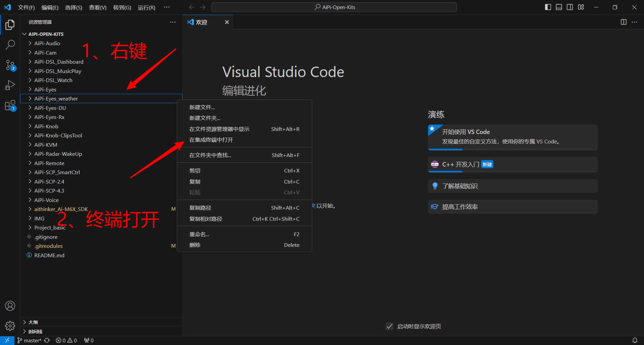Toggle the secondary side bar layout icon
Image resolution: width=644 pixels, height=345 pixels.
pyautogui.click(x=570, y=7)
